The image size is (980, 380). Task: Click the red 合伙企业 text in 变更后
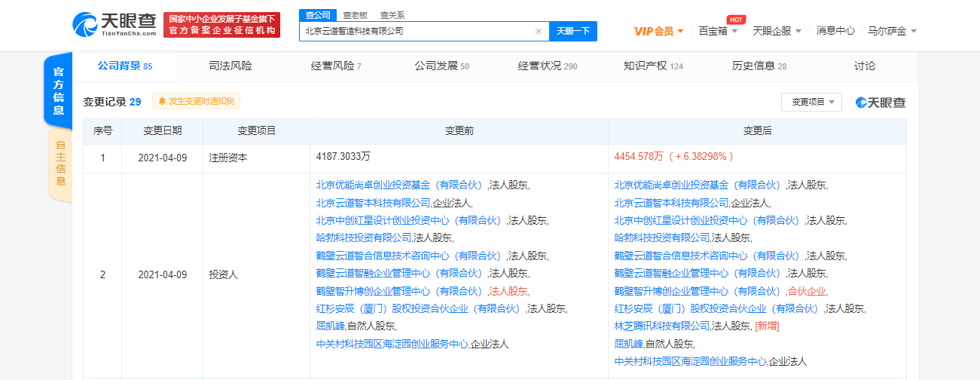pos(808,291)
